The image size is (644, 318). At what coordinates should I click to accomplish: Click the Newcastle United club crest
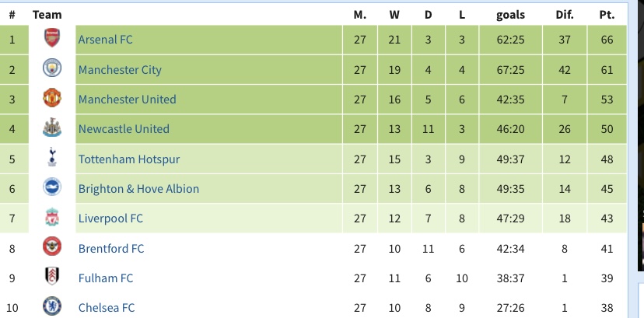click(52, 128)
